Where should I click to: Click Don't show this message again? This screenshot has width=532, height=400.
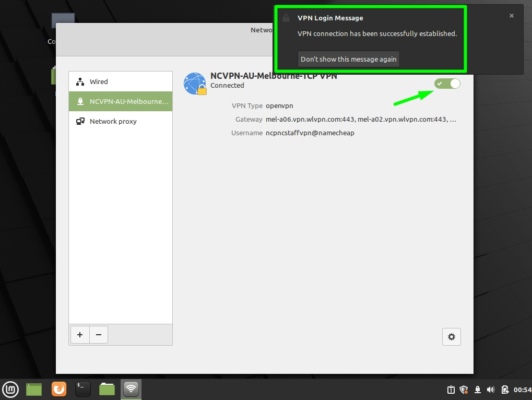[x=348, y=58]
